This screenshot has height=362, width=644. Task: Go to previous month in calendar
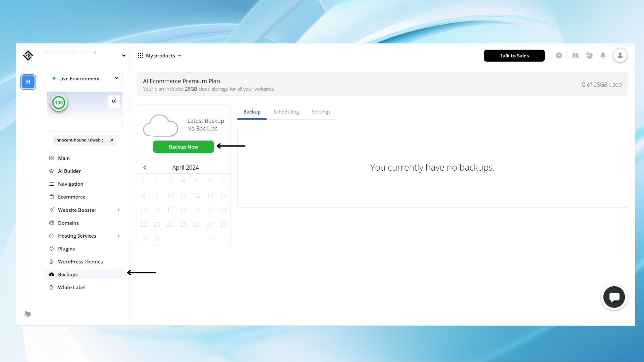point(145,168)
